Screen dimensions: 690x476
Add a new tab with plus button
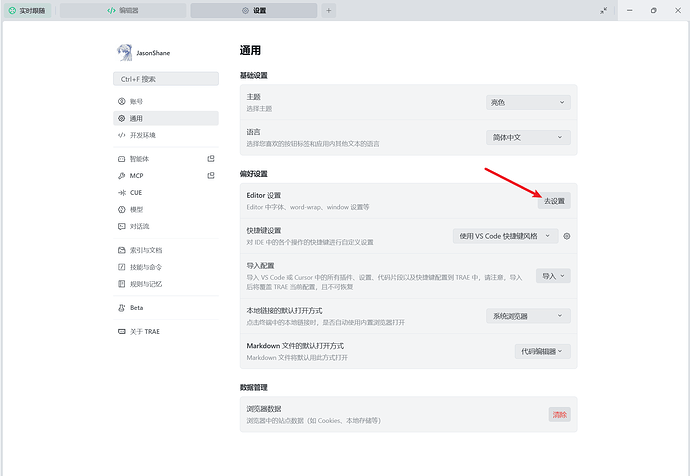point(328,11)
